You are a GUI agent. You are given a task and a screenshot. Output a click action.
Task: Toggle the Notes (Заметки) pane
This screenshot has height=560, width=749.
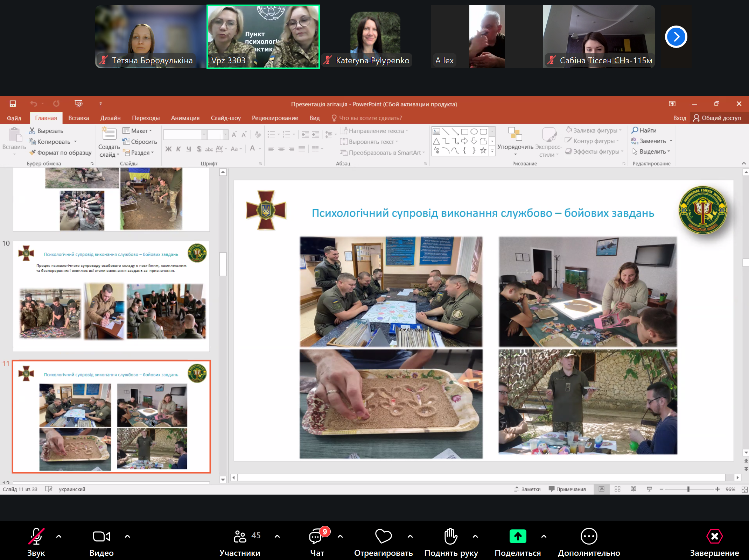click(527, 489)
